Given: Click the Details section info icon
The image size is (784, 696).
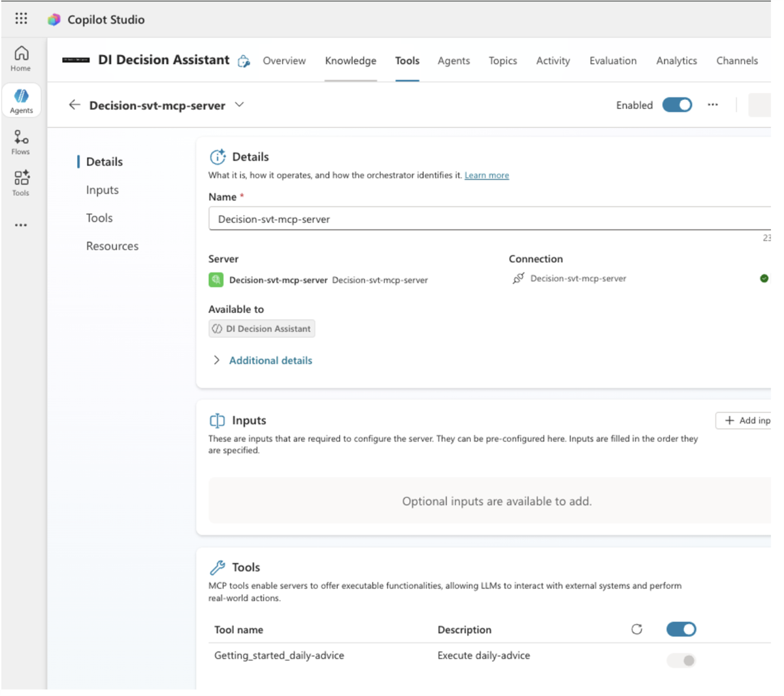Looking at the screenshot, I should pos(218,157).
